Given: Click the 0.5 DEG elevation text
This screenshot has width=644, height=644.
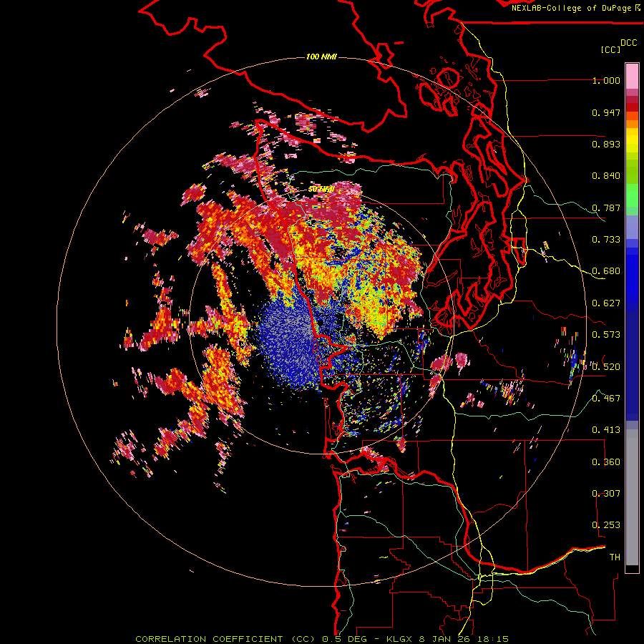Looking at the screenshot, I should click(x=344, y=639).
